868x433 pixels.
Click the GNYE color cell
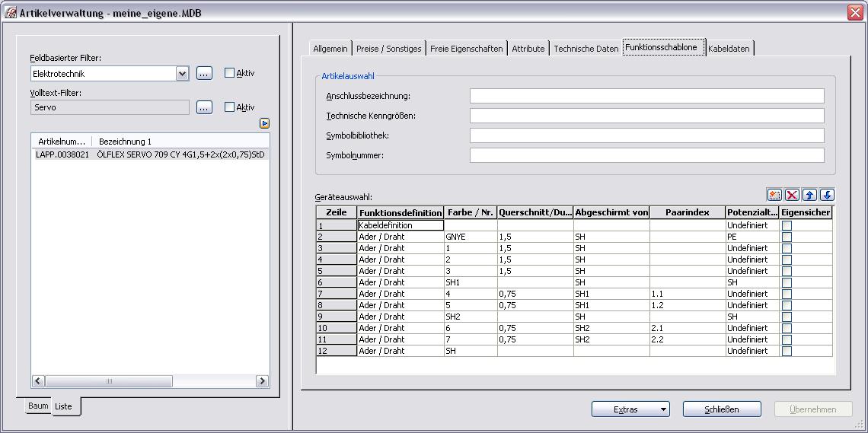[x=471, y=237]
